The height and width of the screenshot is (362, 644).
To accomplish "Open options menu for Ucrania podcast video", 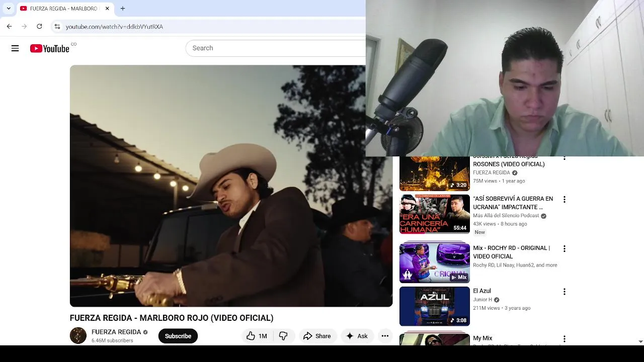I will [x=564, y=200].
